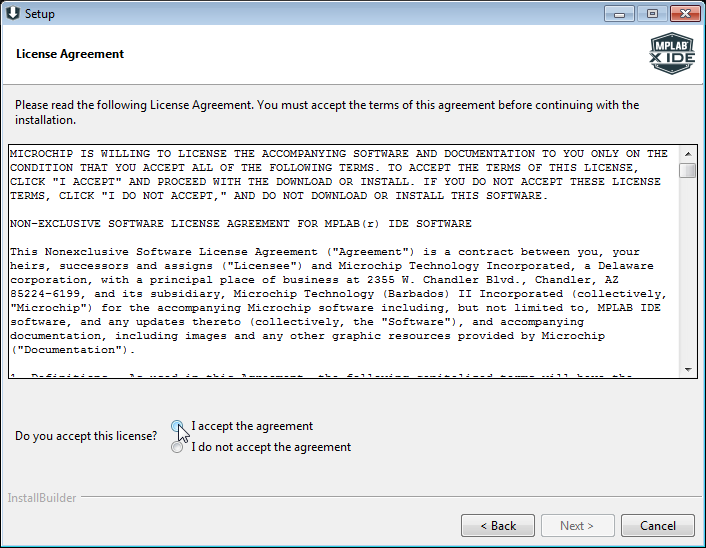Select the 'I accept the agreement' radio button
Image resolution: width=706 pixels, height=548 pixels.
point(177,426)
